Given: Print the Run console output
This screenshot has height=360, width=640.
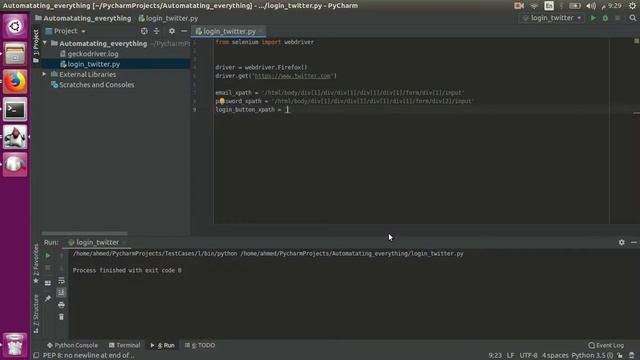Looking at the screenshot, I should click(61, 305).
